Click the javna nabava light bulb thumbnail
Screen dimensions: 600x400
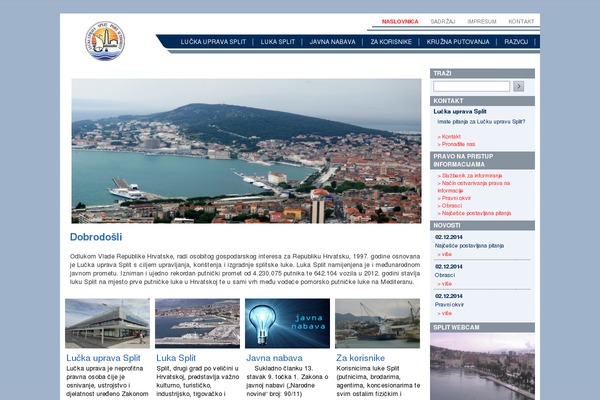click(287, 323)
